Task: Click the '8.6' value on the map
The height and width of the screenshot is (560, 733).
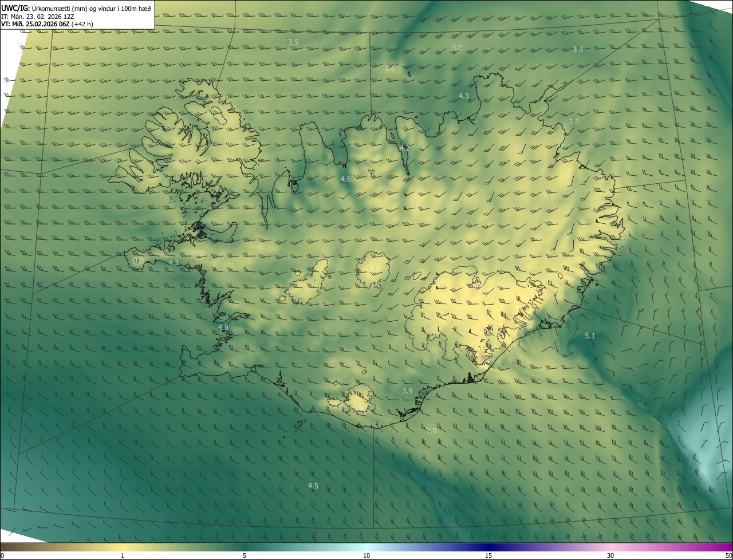Action: coord(704,471)
